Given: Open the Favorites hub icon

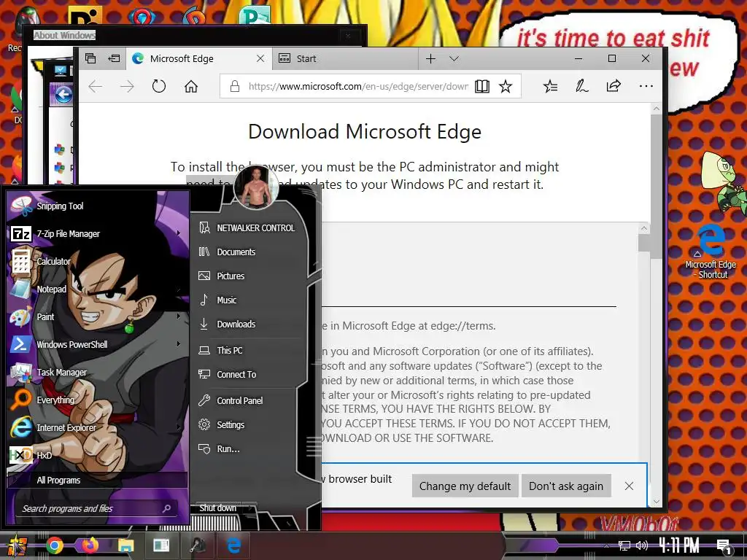Looking at the screenshot, I should coord(550,86).
